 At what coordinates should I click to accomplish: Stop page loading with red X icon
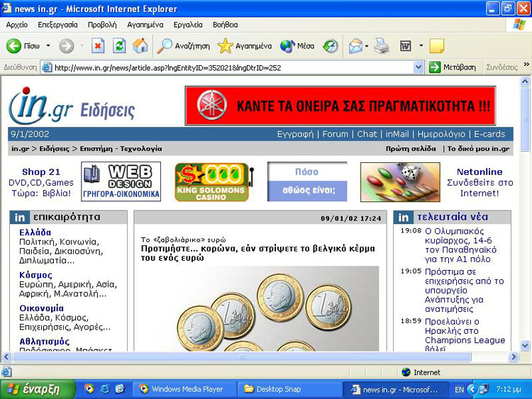point(98,46)
